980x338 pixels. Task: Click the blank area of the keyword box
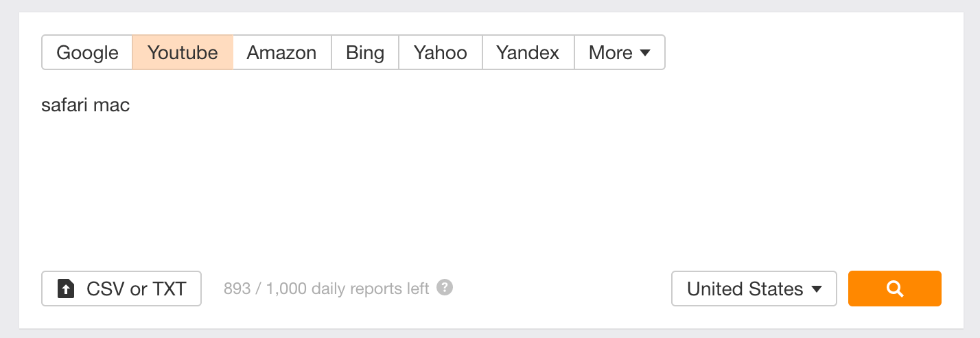click(480, 185)
